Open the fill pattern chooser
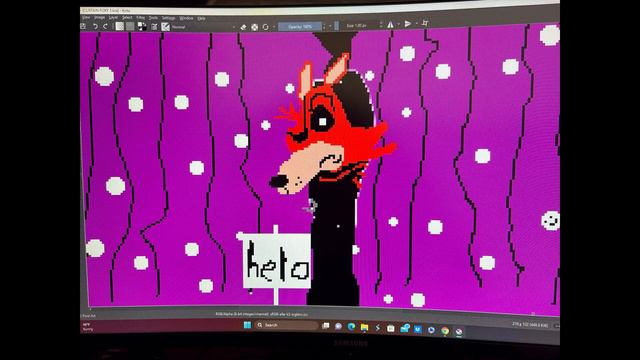This screenshot has width=640, height=360. tap(130, 26)
